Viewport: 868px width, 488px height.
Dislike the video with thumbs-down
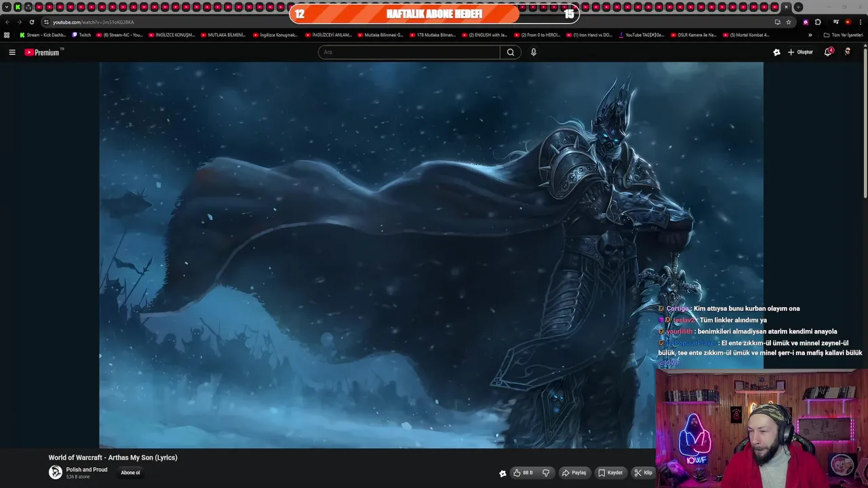[546, 473]
